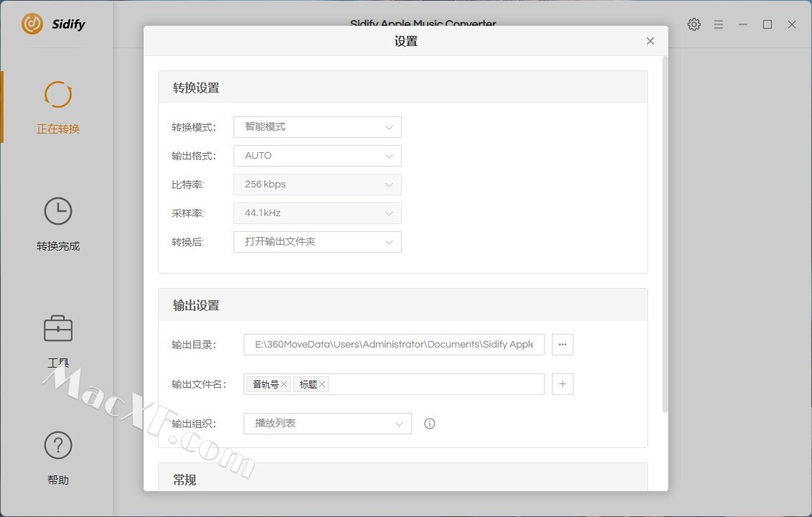Open the 工具 toolbox icon

coord(58,328)
